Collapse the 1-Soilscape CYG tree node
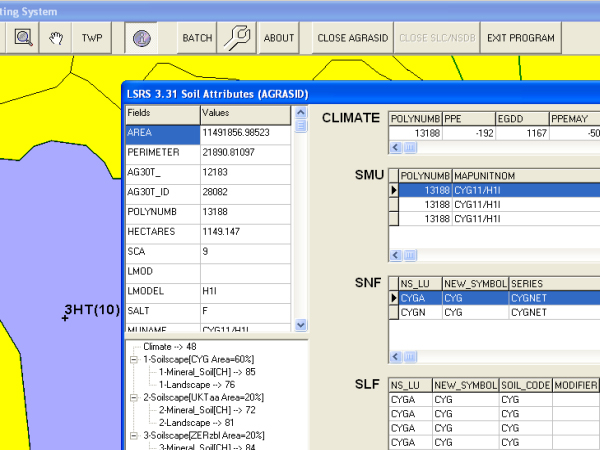The width and height of the screenshot is (600, 450). (x=134, y=359)
